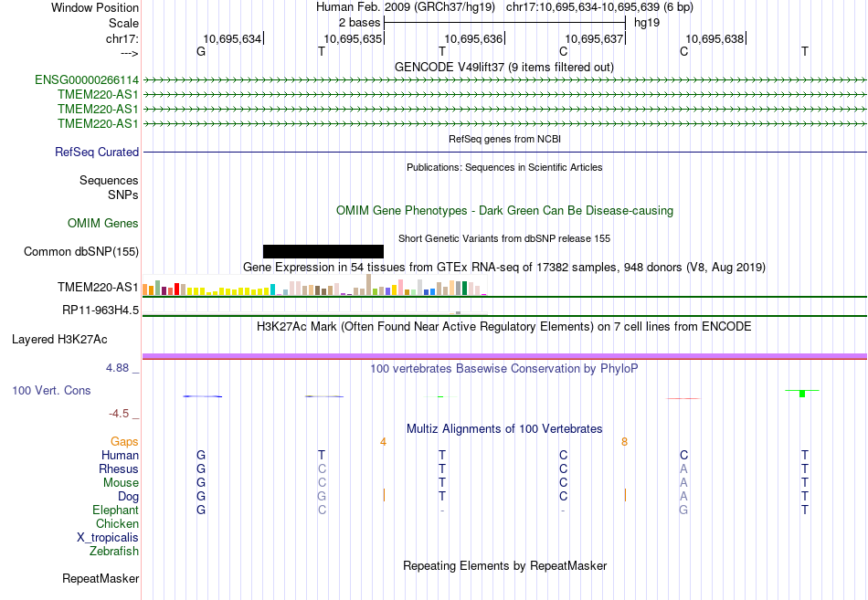
Task: Click the chr17:10,695,634-10,695,639 (6 bp) range text
Action: (599, 7)
